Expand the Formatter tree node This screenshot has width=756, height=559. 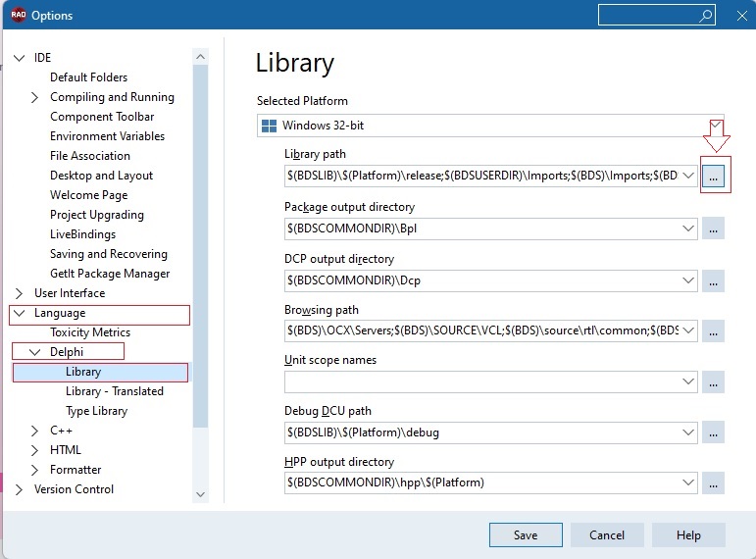[34, 470]
